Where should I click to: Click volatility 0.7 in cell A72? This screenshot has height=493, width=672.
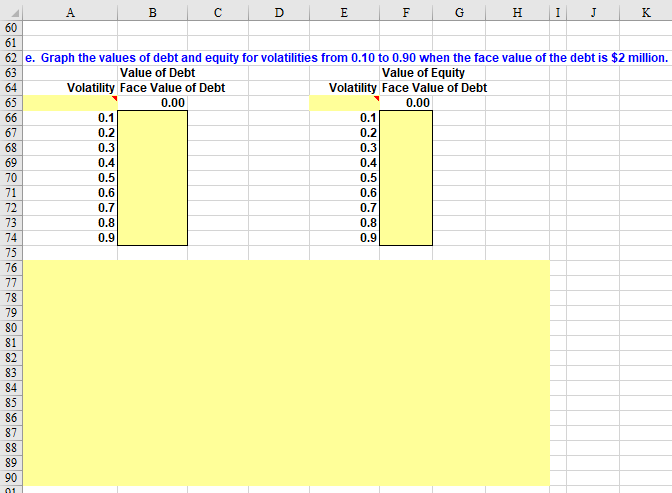70,208
